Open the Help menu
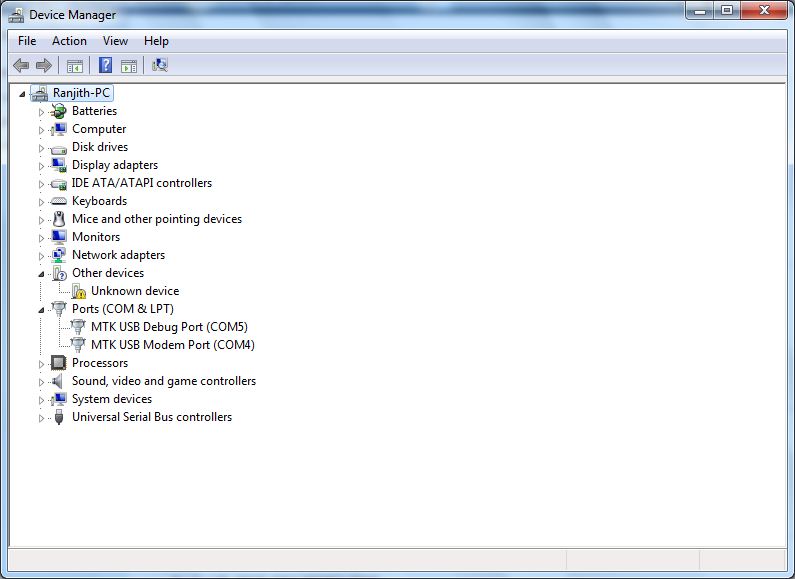Viewport: 795px width, 579px height. pos(156,41)
